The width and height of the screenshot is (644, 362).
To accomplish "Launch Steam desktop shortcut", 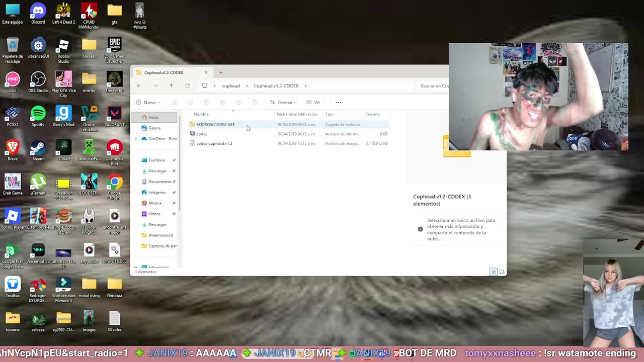I will click(38, 150).
